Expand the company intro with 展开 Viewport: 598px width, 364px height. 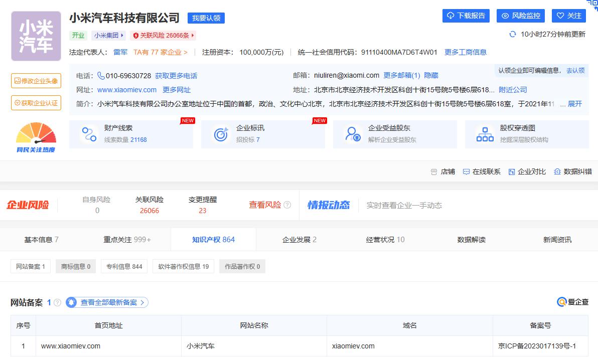pos(575,104)
